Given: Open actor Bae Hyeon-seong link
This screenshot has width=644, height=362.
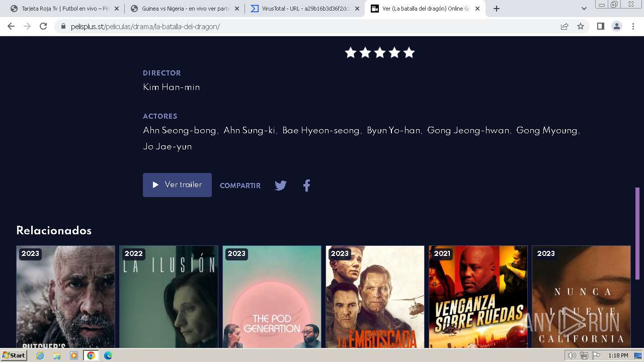Looking at the screenshot, I should 321,130.
